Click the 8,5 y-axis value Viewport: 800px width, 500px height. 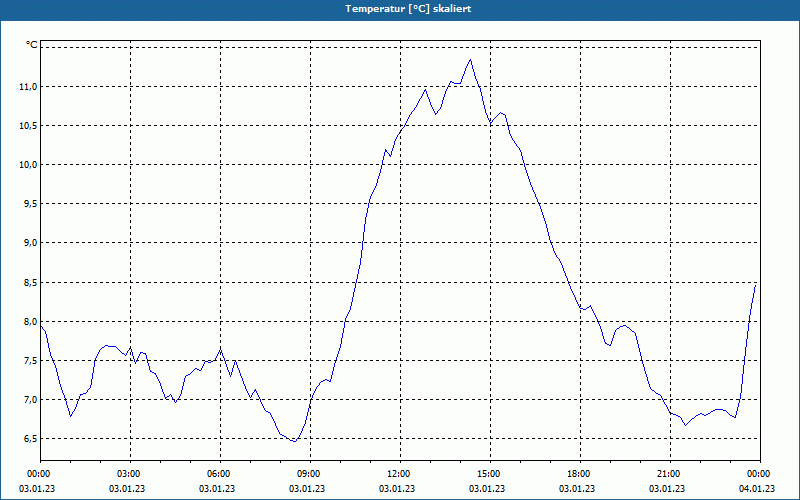30,282
